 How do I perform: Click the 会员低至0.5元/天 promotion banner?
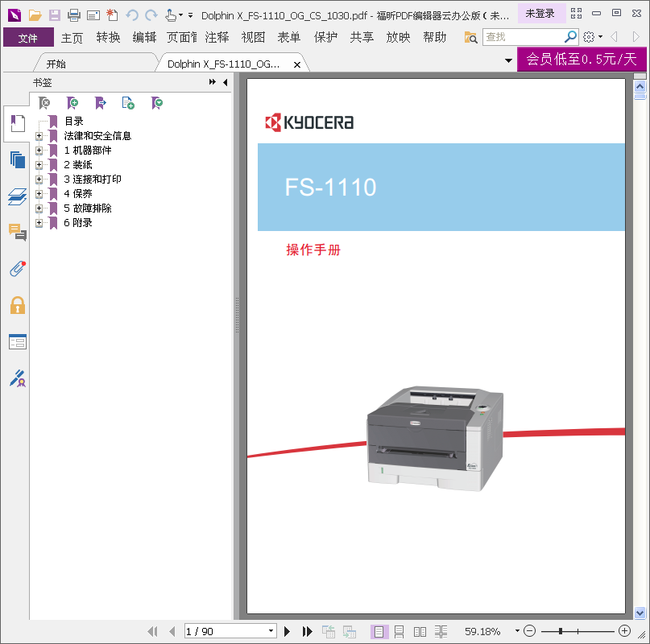[x=582, y=60]
